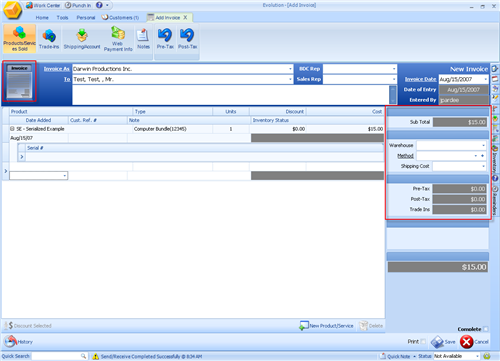Click the Inventory sidebar panel tab
The width and height of the screenshot is (500, 361).
(495, 159)
